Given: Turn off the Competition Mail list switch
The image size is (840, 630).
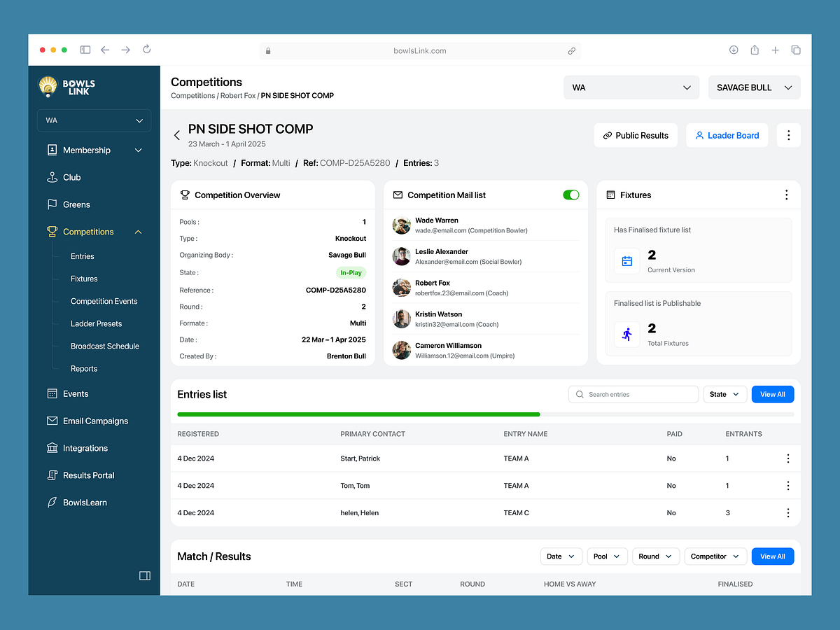Looking at the screenshot, I should coord(571,195).
